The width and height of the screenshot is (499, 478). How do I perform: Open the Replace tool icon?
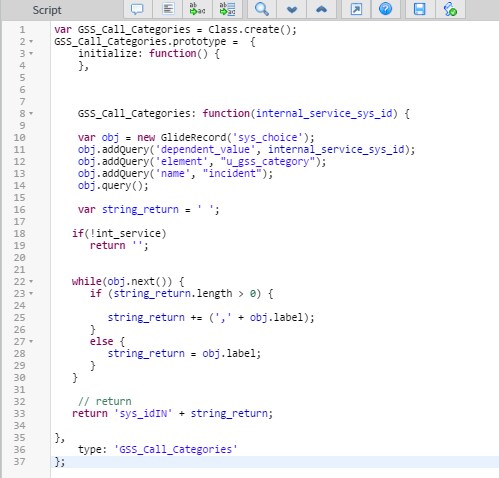197,9
